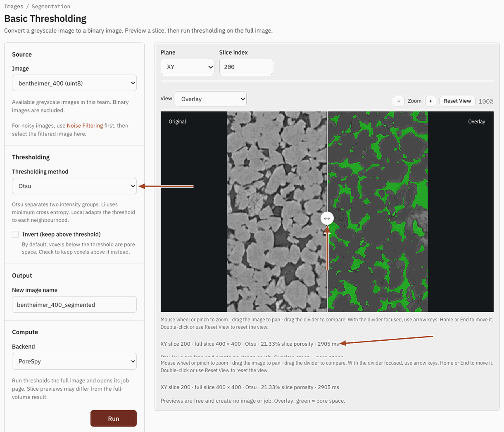The width and height of the screenshot is (504, 432).
Task: Click the Output section heading
Action: (x=22, y=275)
